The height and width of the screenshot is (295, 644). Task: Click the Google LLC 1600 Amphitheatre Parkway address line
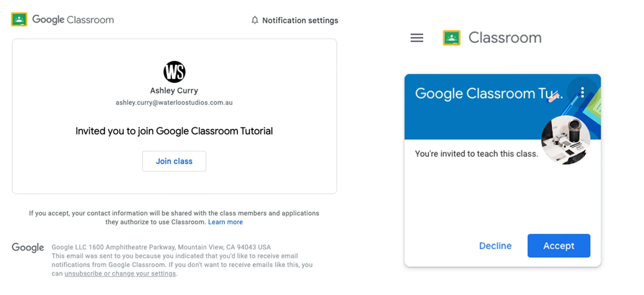(x=161, y=247)
